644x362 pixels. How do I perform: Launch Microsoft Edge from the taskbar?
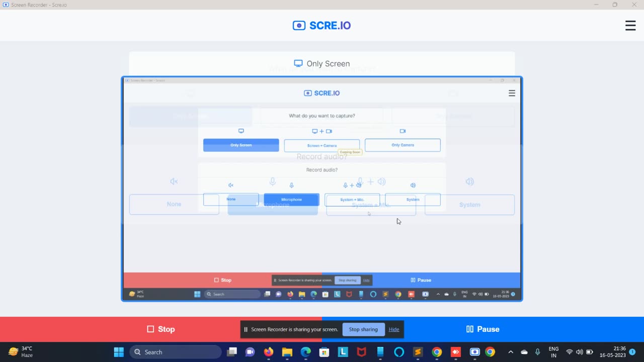coord(306,352)
